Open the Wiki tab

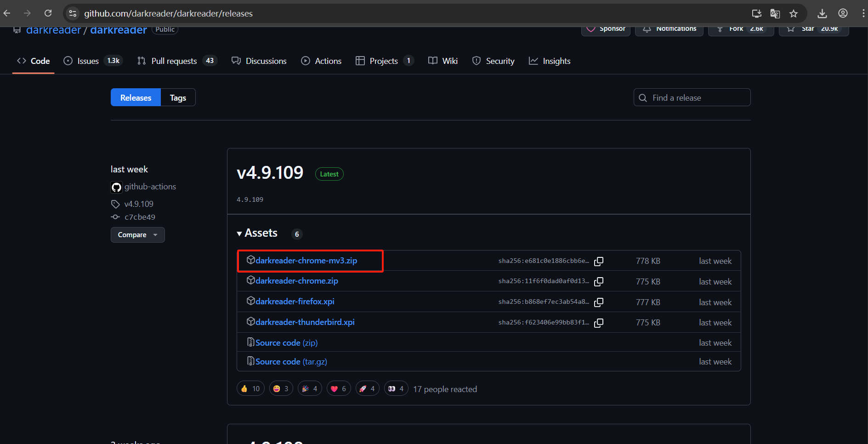(443, 61)
